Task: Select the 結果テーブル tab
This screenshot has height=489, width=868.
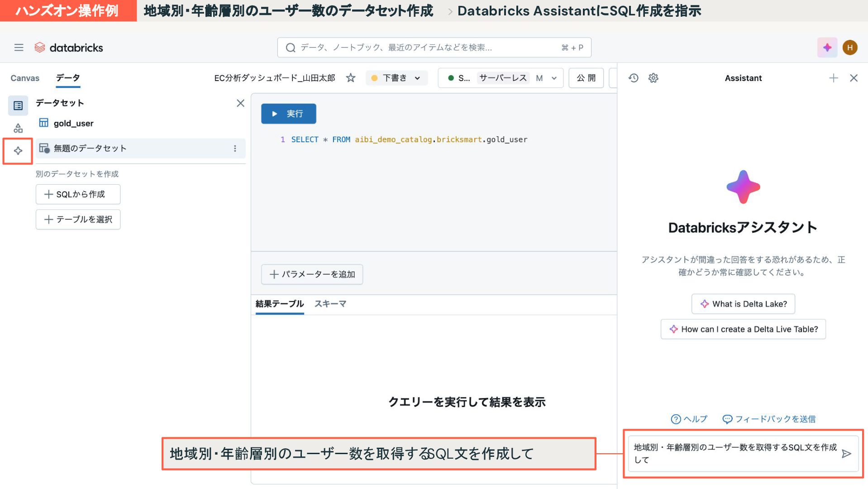Action: pyautogui.click(x=279, y=304)
